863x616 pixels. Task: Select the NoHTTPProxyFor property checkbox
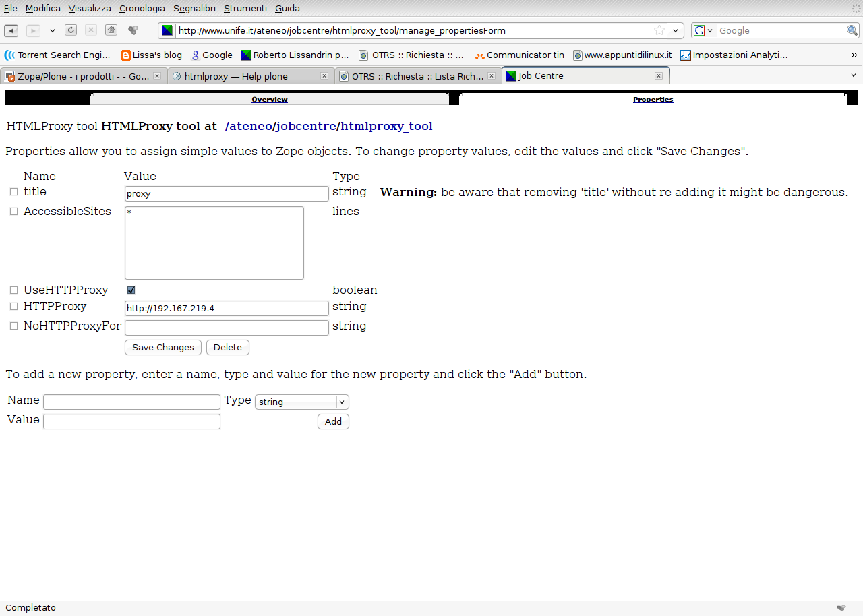coord(13,326)
